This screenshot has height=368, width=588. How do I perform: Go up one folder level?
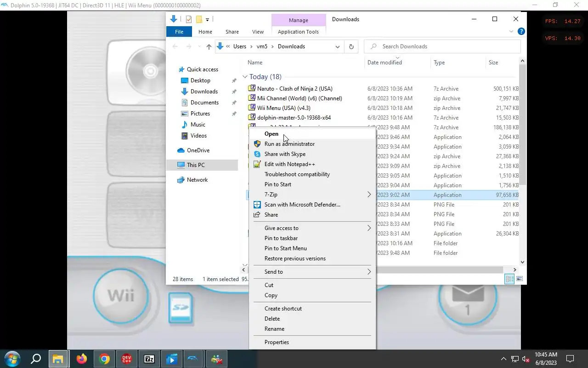click(209, 46)
